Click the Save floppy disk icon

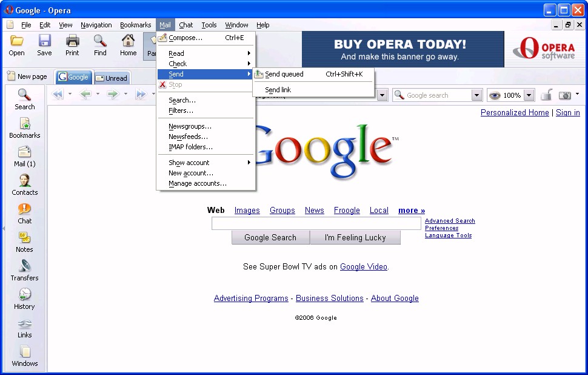pyautogui.click(x=44, y=41)
